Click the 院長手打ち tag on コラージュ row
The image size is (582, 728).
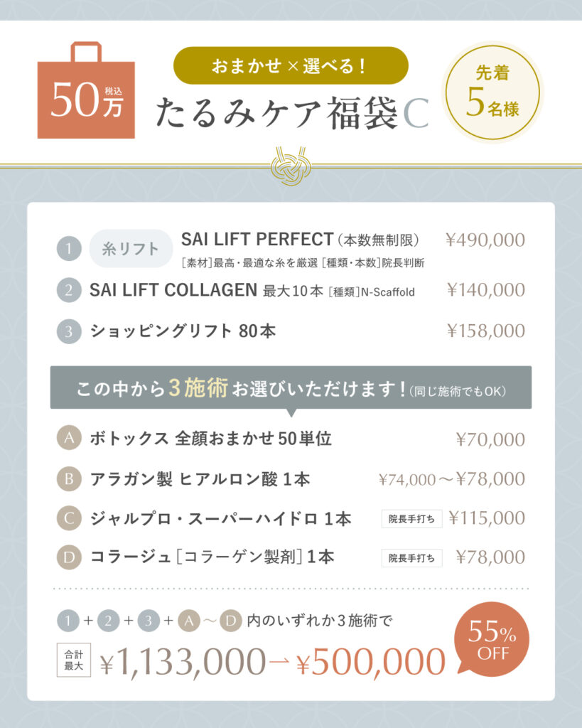[x=411, y=558]
